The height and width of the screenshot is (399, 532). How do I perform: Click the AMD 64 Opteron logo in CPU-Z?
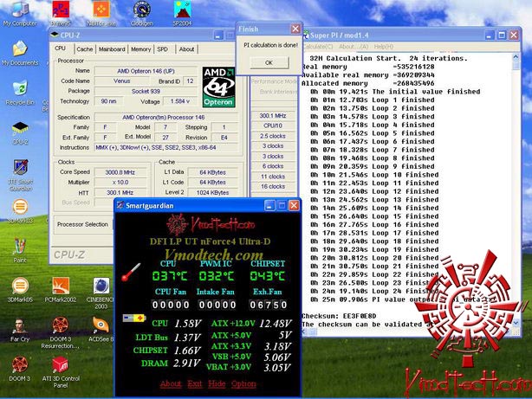point(219,87)
